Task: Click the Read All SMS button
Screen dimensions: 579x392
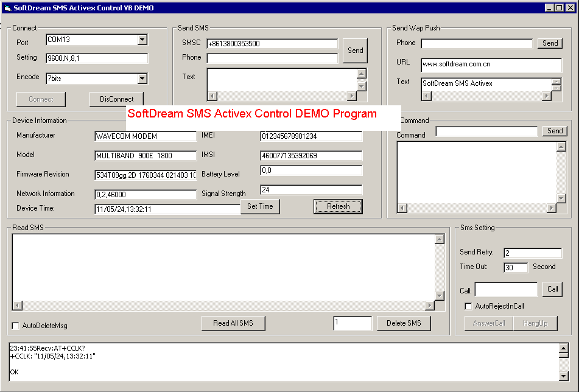Action: coord(233,323)
